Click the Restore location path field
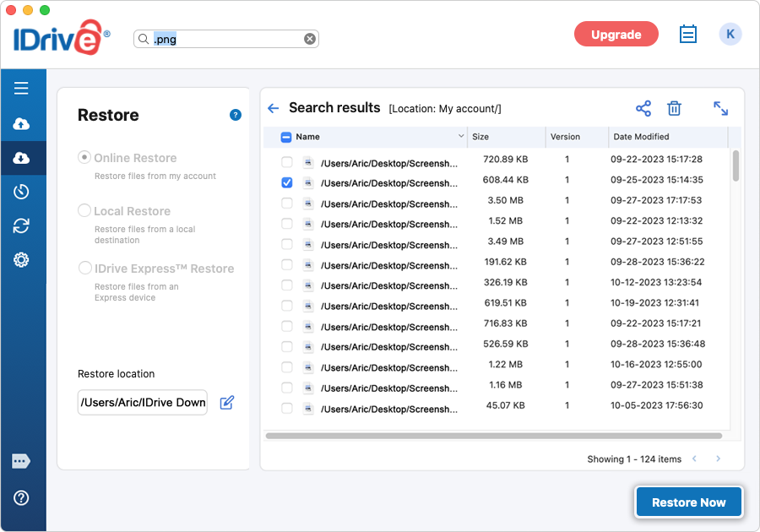The width and height of the screenshot is (760, 532). (143, 403)
